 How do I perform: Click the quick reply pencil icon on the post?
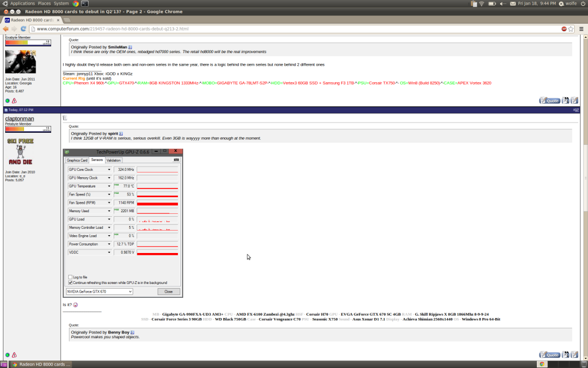pyautogui.click(x=575, y=355)
